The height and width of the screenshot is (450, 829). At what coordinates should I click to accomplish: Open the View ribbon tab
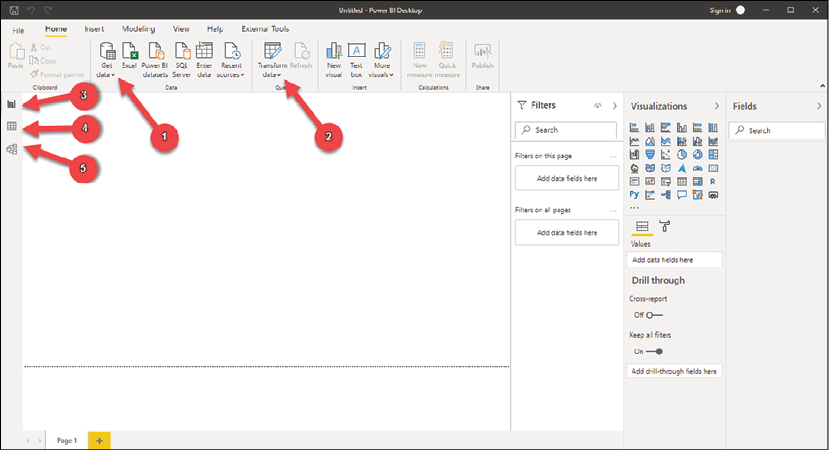(x=181, y=29)
